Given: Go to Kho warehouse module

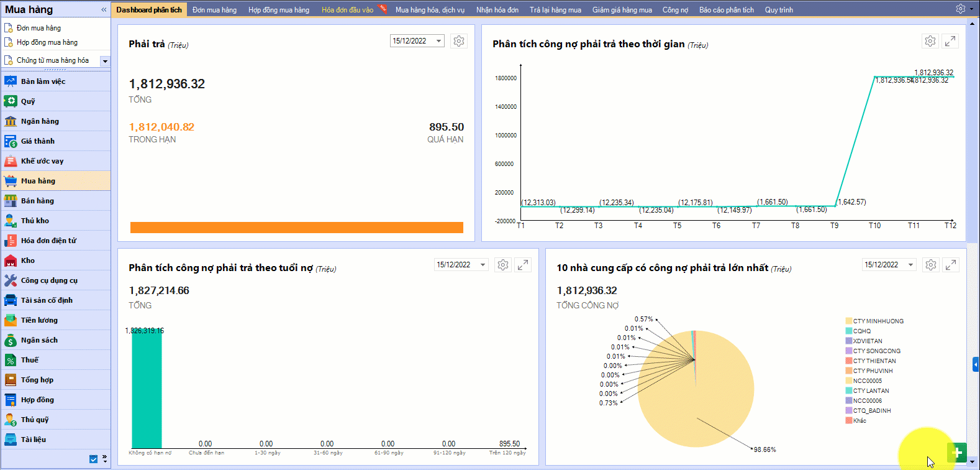Looking at the screenshot, I should [x=28, y=260].
